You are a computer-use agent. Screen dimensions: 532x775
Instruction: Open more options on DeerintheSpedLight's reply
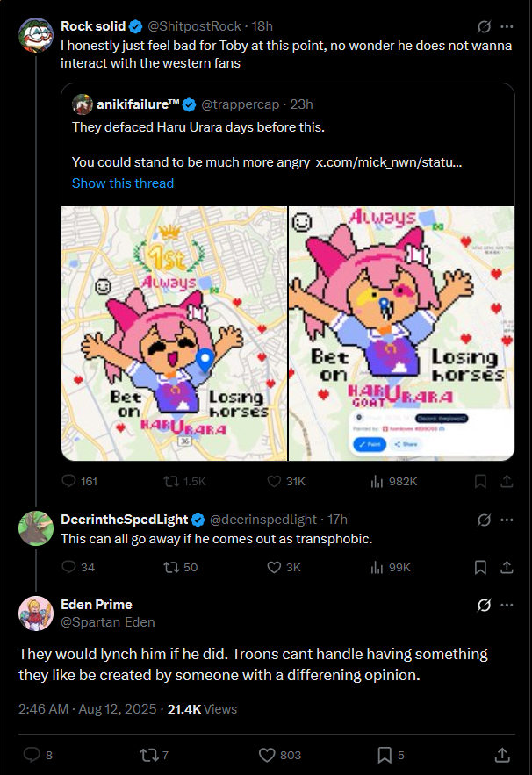tap(507, 520)
